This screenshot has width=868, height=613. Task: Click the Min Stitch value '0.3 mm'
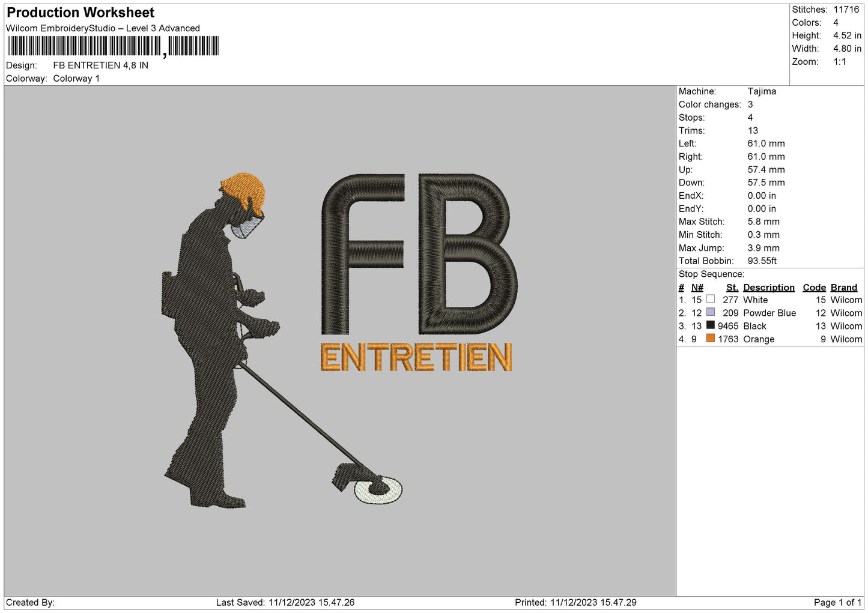coord(763,235)
